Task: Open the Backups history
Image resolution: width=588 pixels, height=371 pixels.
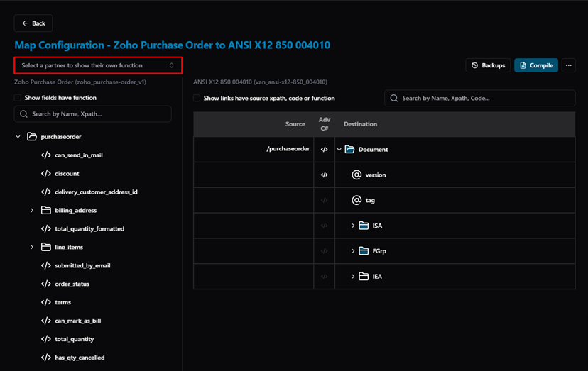Action: (x=488, y=65)
